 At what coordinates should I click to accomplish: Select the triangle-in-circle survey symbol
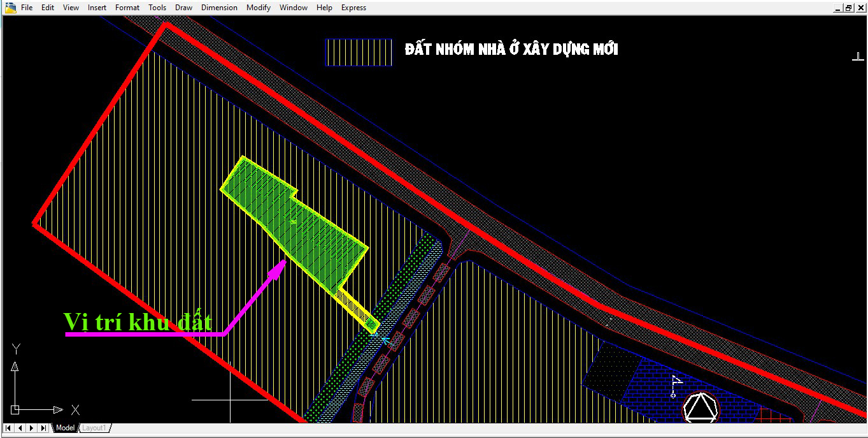click(701, 407)
